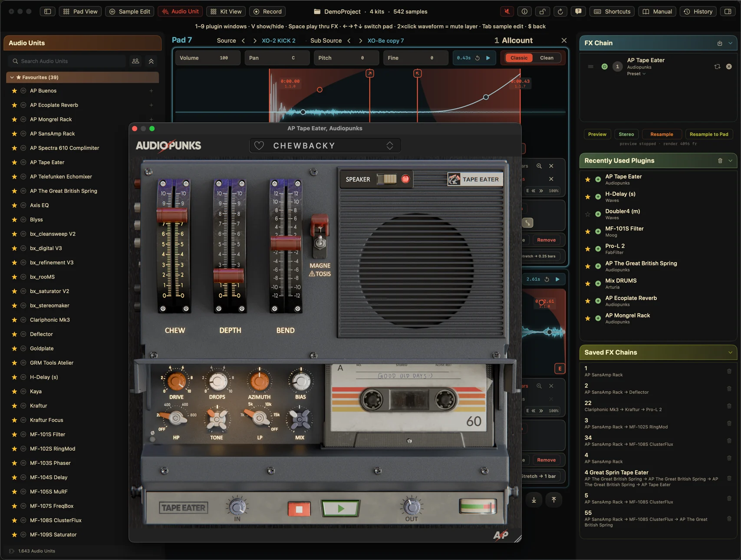This screenshot has width=741, height=560.
Task: Open the History panel
Action: 698,12
